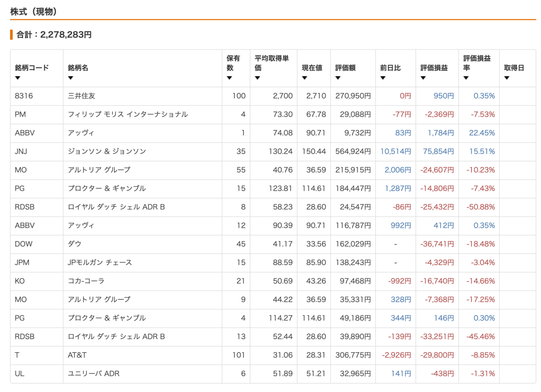This screenshot has width=541, height=392.
Task: Select the JNJ stock code
Action: pos(22,151)
